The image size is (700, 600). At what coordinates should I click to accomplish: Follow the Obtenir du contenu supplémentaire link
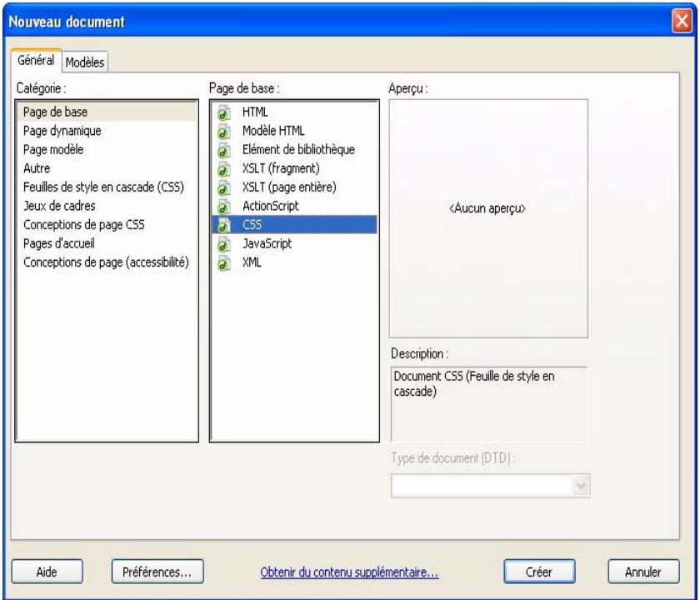click(349, 572)
